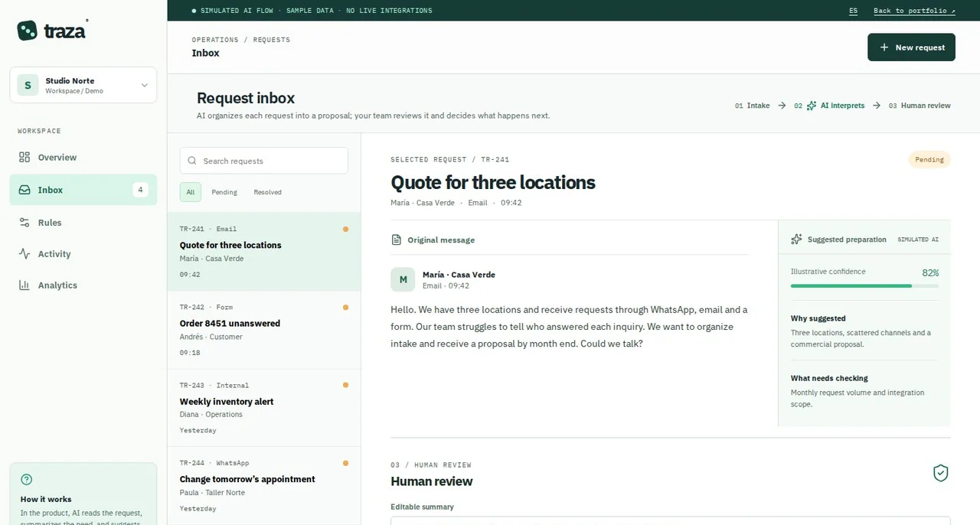Viewport: 980px width, 525px height.
Task: Select the Pending filter tab
Action: pos(224,192)
